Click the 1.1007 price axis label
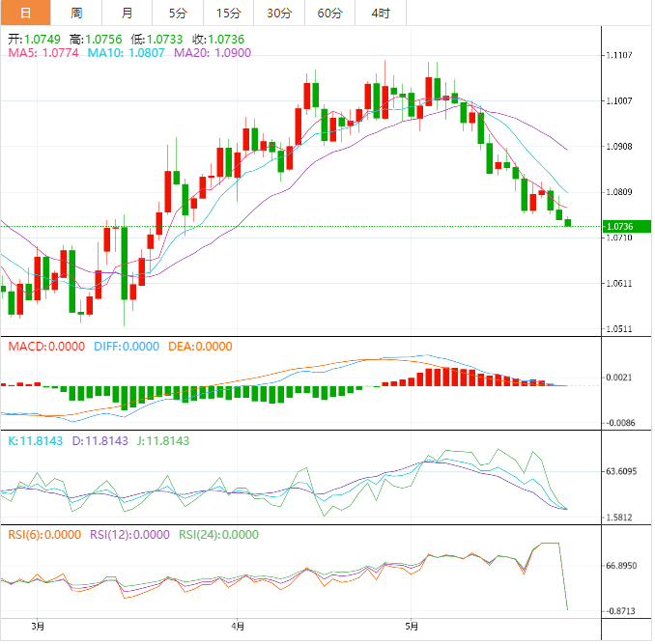The image size is (655, 644). [619, 100]
